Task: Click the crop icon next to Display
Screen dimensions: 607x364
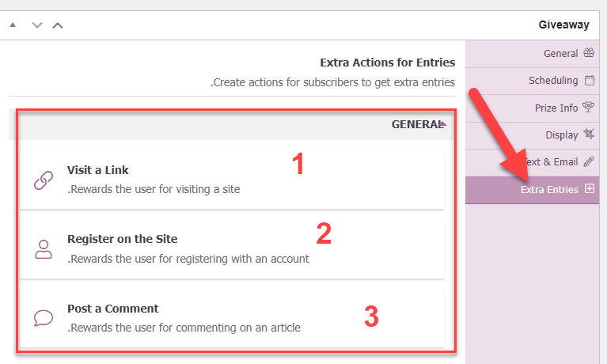Action: tap(589, 135)
